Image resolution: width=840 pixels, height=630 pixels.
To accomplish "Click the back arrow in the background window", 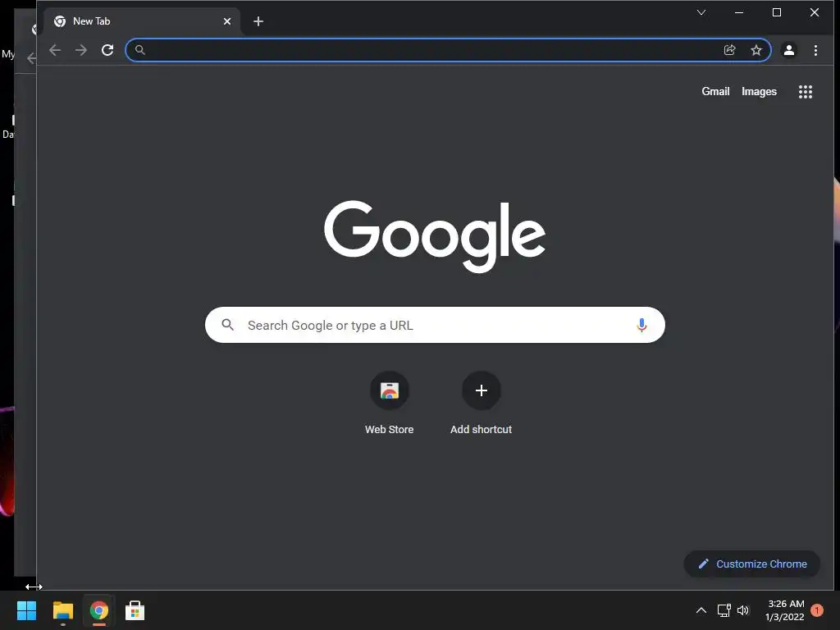I will click(31, 58).
